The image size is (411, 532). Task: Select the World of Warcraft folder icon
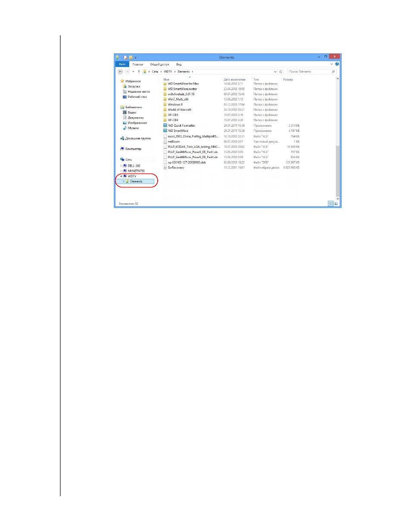(165, 109)
